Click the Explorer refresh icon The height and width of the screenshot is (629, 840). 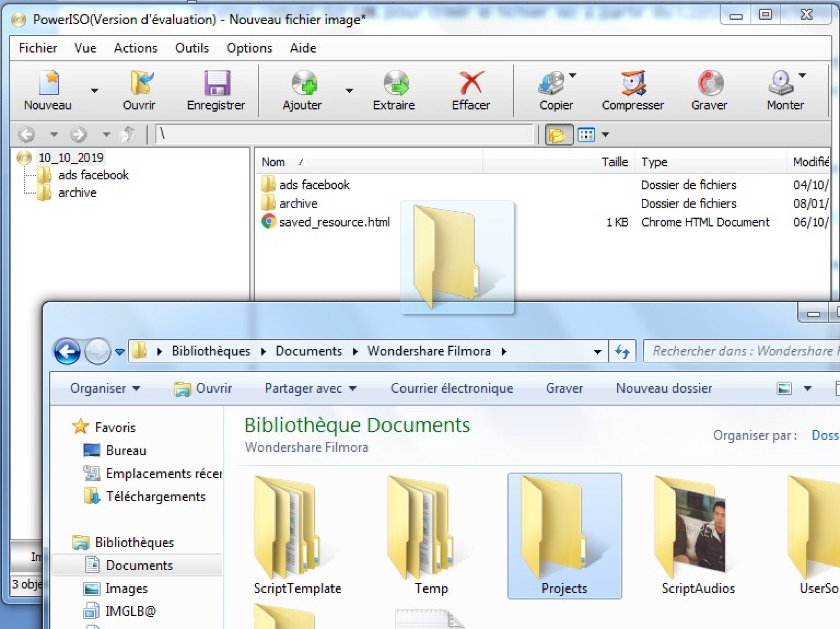tap(622, 351)
